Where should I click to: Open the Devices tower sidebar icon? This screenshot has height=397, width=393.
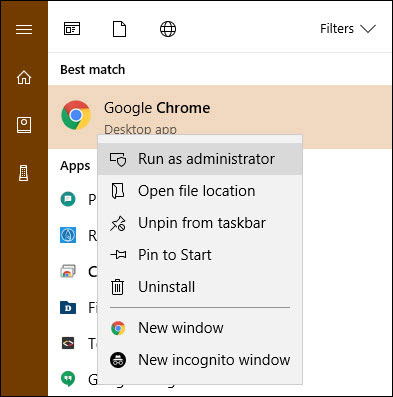(x=24, y=173)
